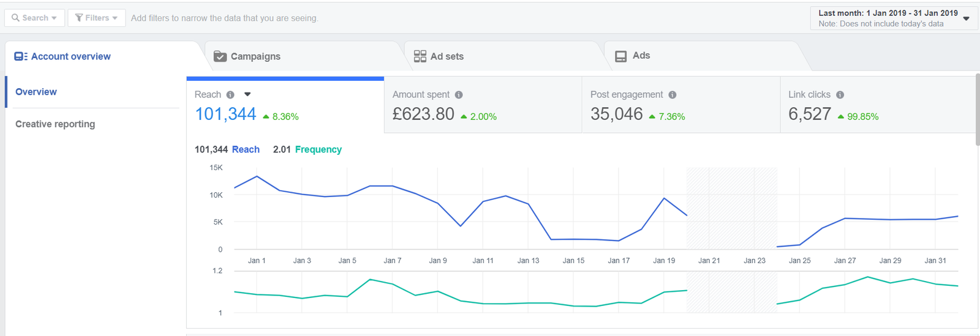Select Overview in the left sidebar
This screenshot has width=980, height=336.
pyautogui.click(x=36, y=92)
